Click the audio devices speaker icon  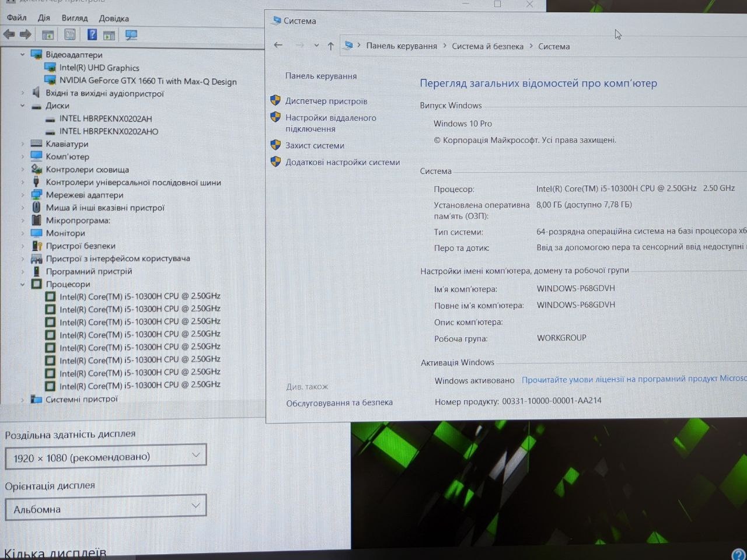pos(36,92)
